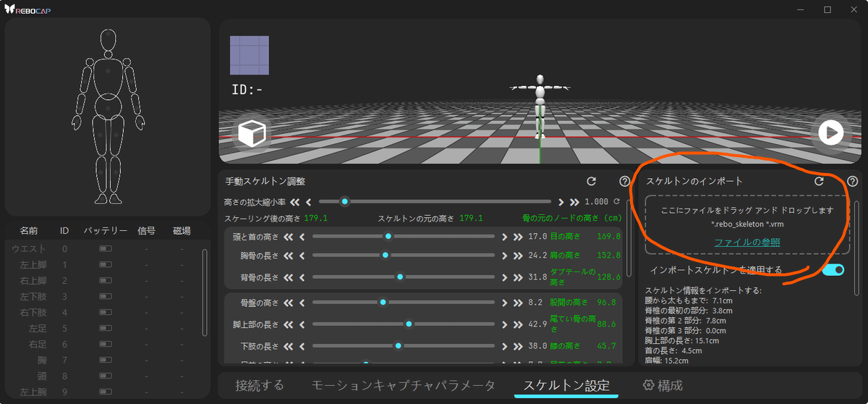Image resolution: width=868 pixels, height=404 pixels.
Task: Increase head and neck height by single arrow
Action: 504,237
